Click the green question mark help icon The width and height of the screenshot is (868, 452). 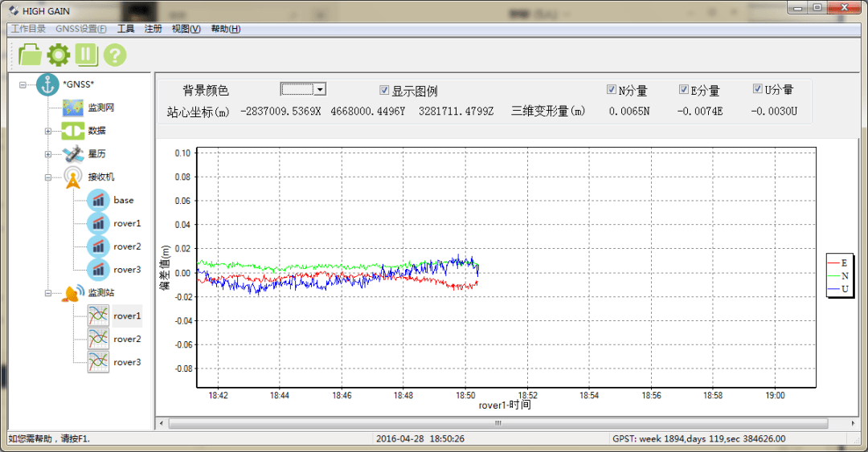(x=115, y=55)
